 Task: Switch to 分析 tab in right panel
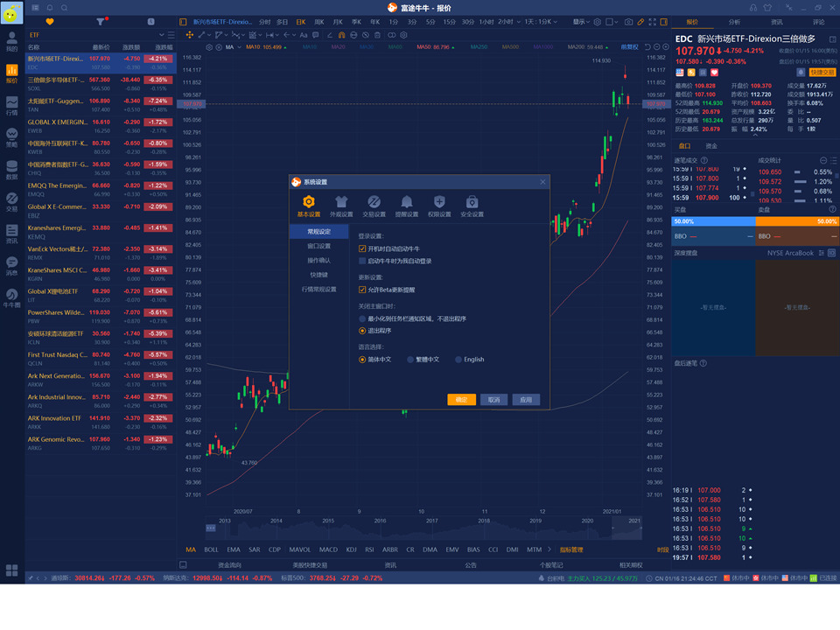click(x=734, y=22)
